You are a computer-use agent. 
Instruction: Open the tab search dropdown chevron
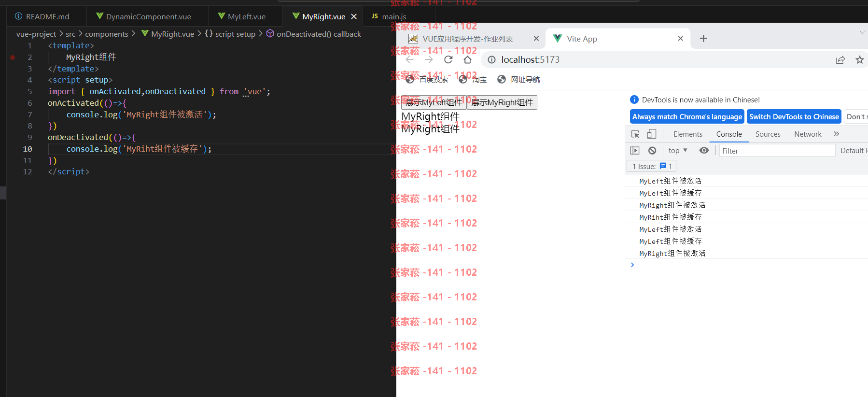click(x=862, y=32)
